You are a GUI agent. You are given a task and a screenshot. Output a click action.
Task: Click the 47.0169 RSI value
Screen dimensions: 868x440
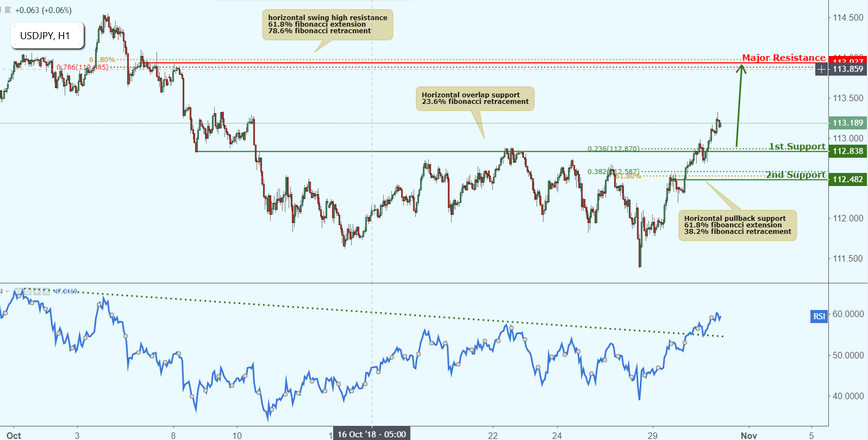click(x=66, y=292)
